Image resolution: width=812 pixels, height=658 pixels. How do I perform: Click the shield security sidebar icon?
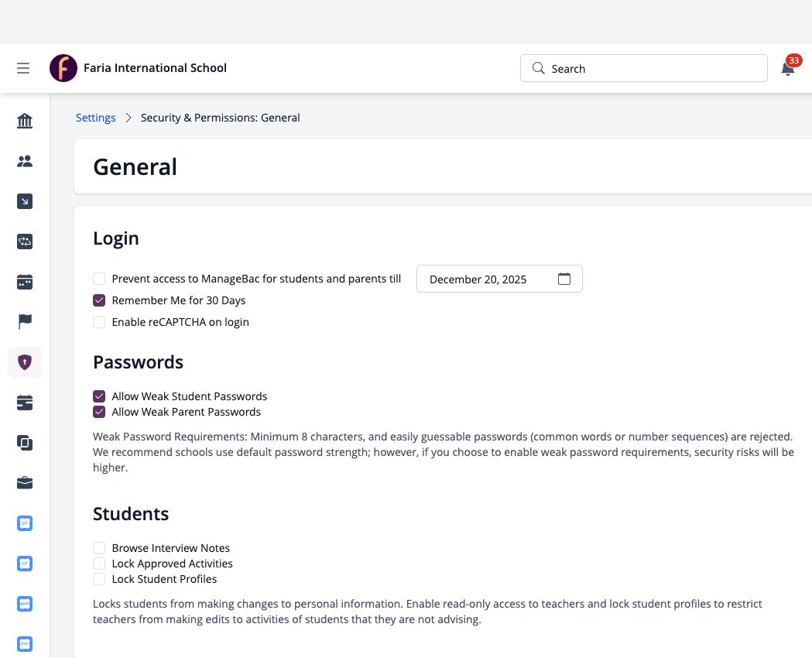coord(24,362)
